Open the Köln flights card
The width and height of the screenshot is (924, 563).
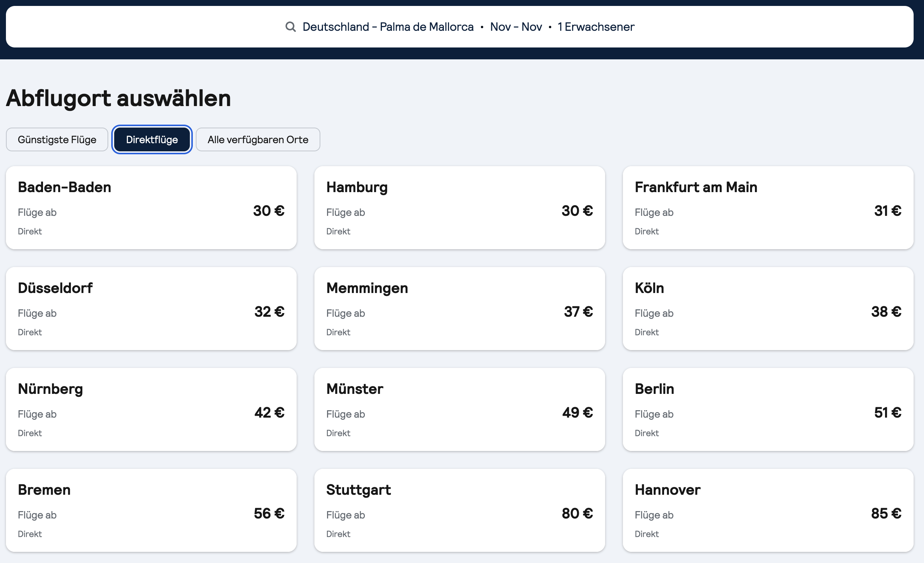click(768, 308)
